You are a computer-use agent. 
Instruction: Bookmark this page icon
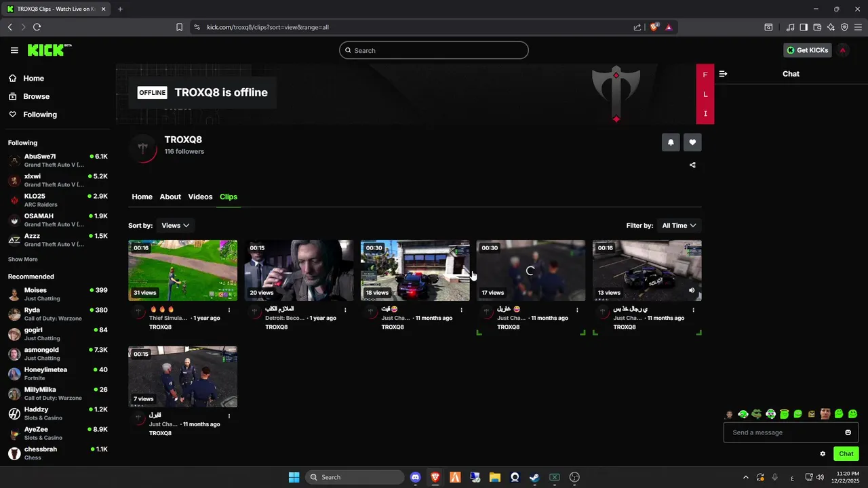pos(179,27)
